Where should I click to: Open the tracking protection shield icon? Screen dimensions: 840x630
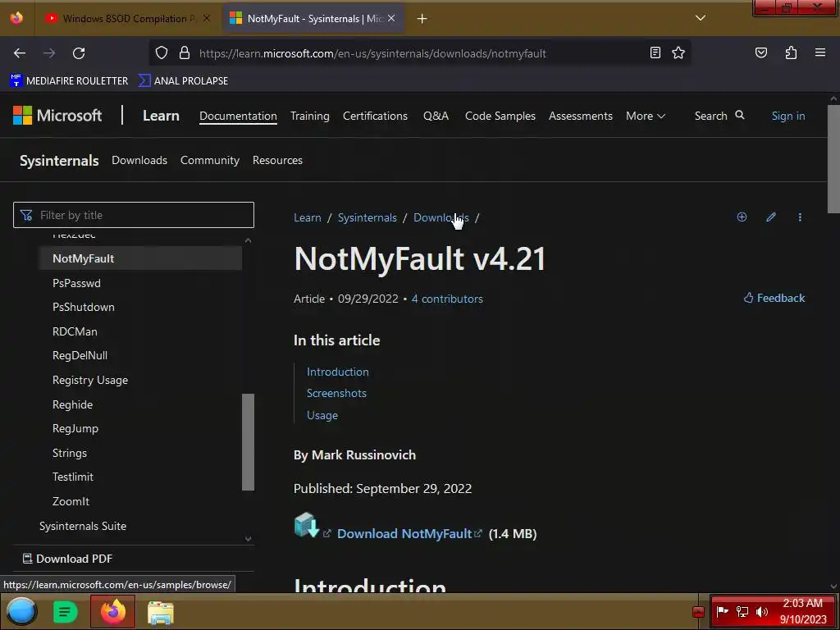click(x=162, y=53)
